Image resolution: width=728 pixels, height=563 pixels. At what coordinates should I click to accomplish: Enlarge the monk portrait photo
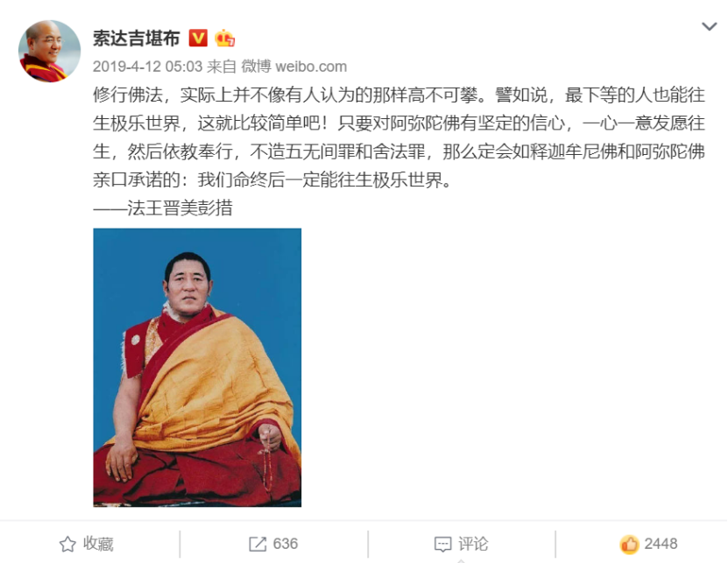coord(197,367)
